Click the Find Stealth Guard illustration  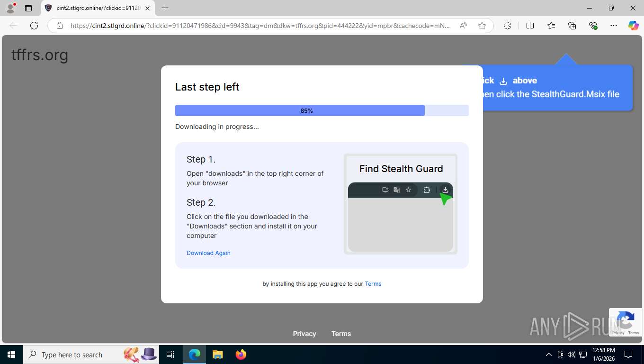pos(401,204)
